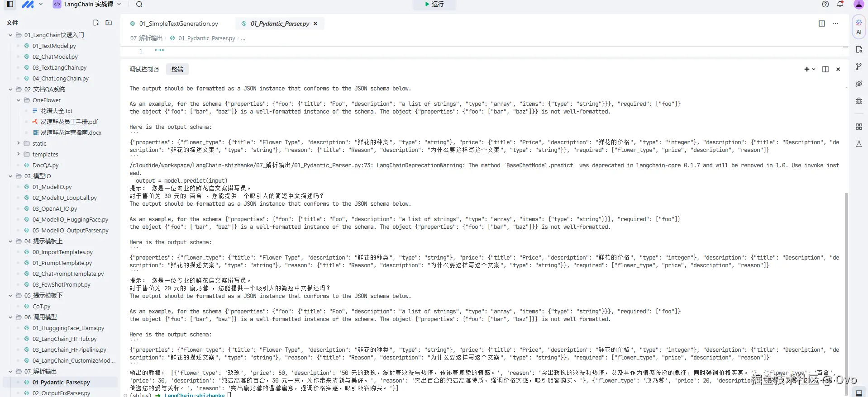This screenshot has height=397, width=868.
Task: Click the bottom panel toggle icon
Action: tap(859, 393)
